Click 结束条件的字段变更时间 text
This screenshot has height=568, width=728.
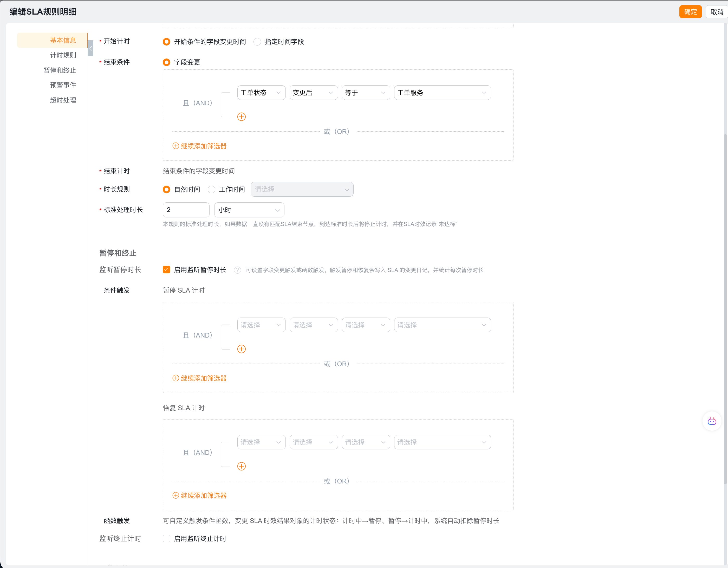[199, 171]
